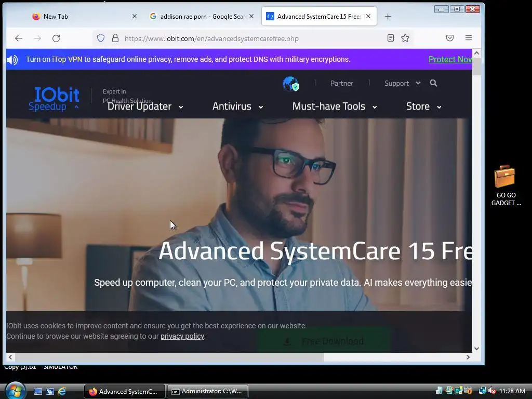
Task: Expand the Support dropdown
Action: (x=403, y=83)
